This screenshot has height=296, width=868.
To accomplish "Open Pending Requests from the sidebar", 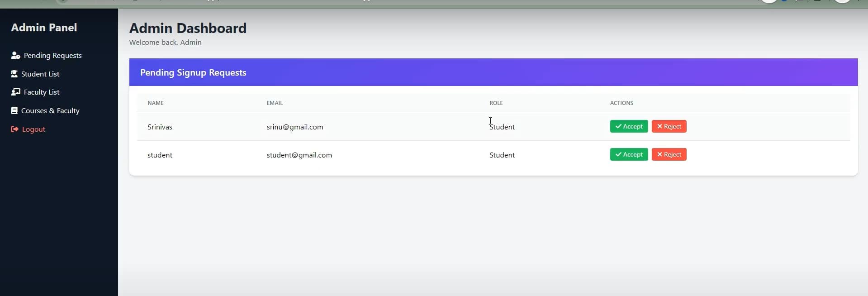I will [52, 55].
